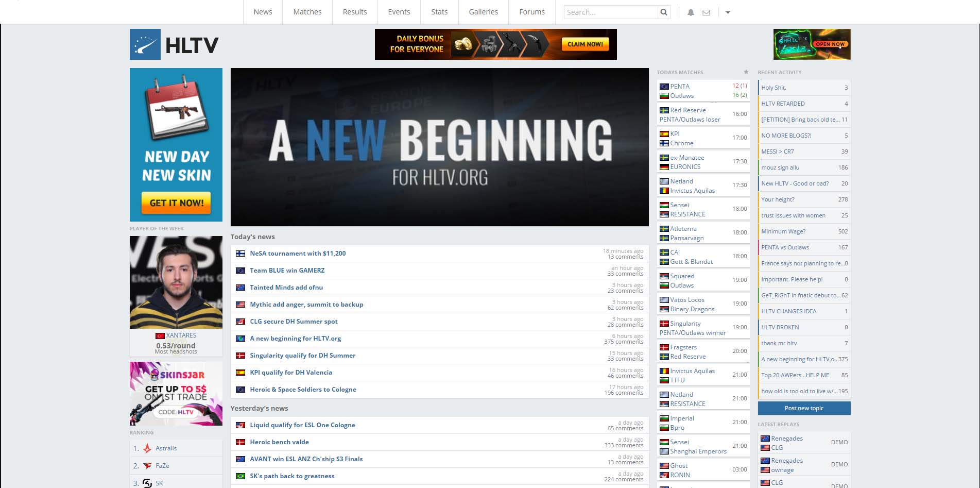Switch to the Forums section
The image size is (980, 488).
531,12
